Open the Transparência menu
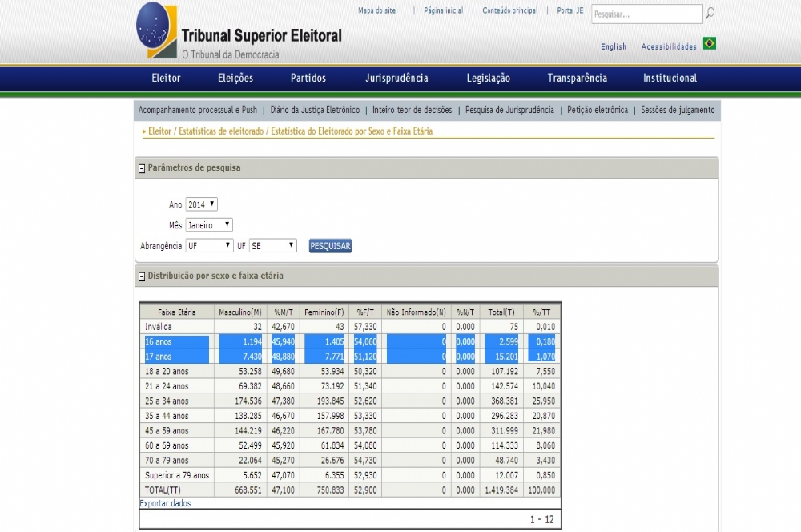 tap(577, 78)
